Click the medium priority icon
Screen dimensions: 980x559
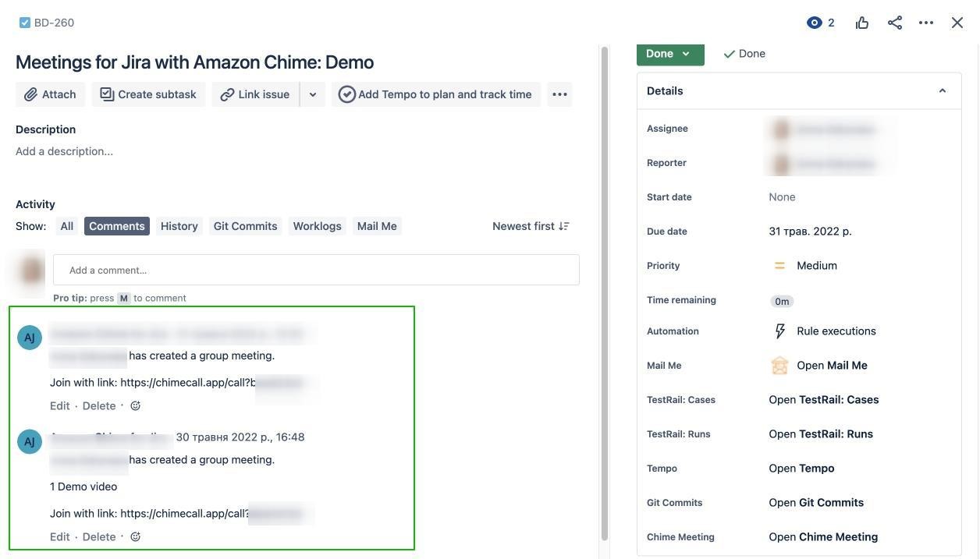point(779,266)
